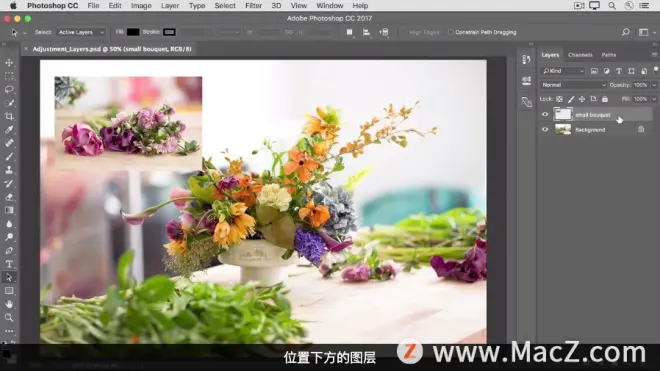This screenshot has height=371, width=660.
Task: Switch to the Channels tab
Action: tap(580, 55)
